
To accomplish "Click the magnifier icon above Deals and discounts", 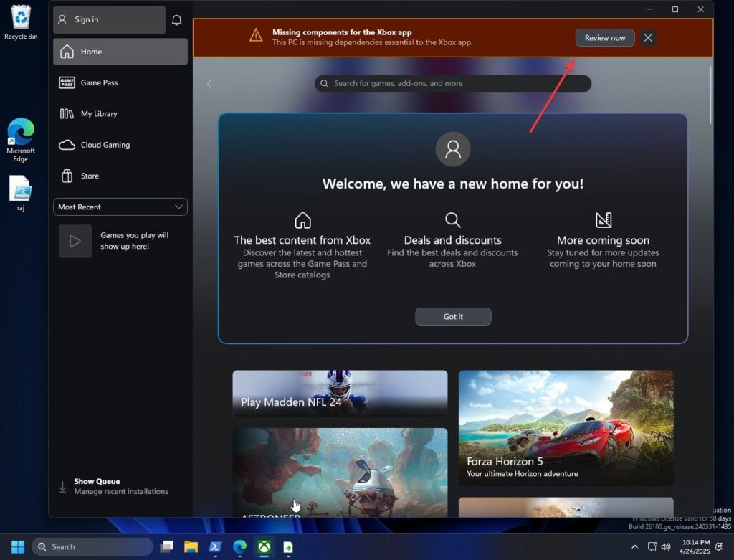I will point(453,219).
